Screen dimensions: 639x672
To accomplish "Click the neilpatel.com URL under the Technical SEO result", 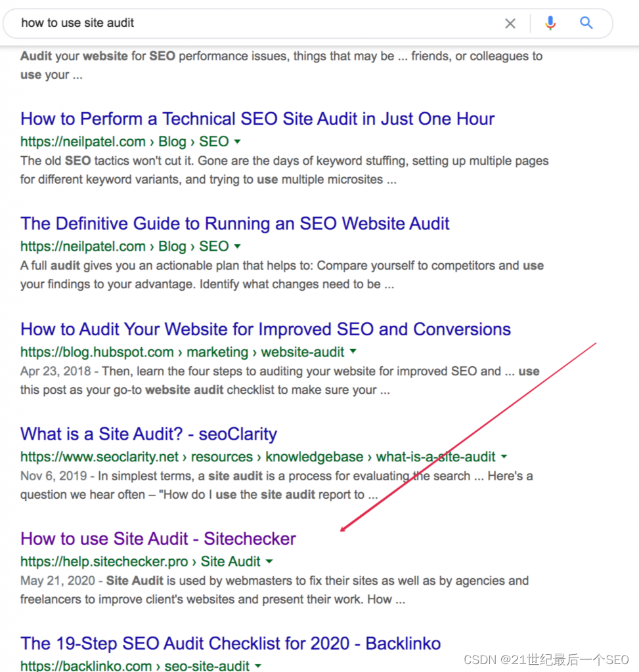I will [x=125, y=142].
